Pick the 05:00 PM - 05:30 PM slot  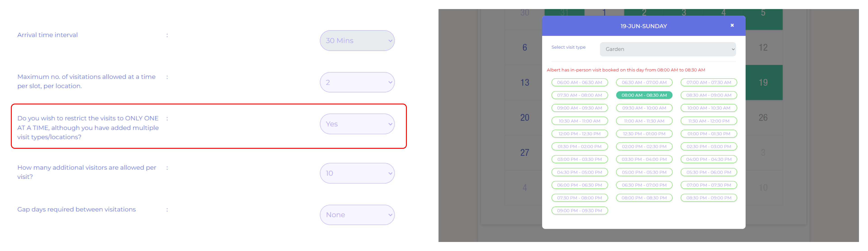point(644,172)
